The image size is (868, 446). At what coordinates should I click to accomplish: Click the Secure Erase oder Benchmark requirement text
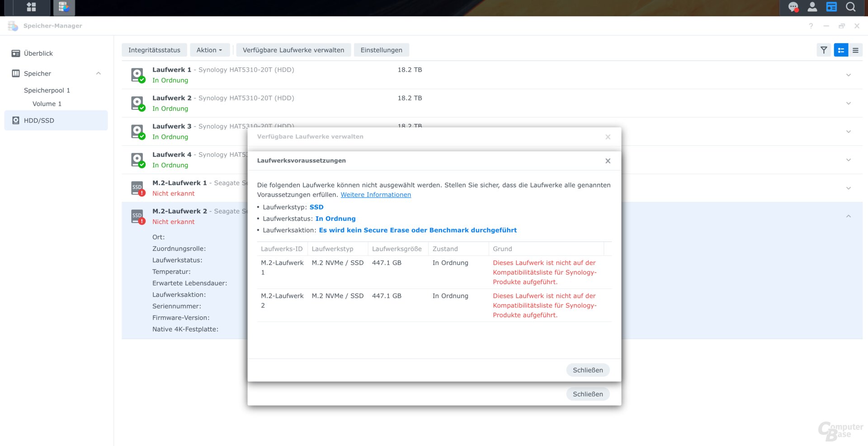[x=418, y=230]
